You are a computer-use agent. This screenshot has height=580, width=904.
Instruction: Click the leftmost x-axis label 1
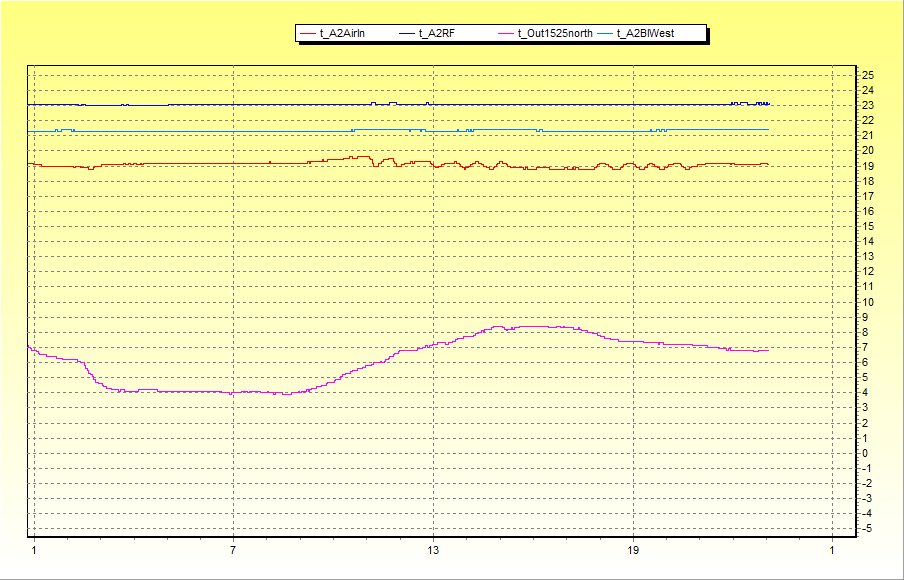point(33,550)
